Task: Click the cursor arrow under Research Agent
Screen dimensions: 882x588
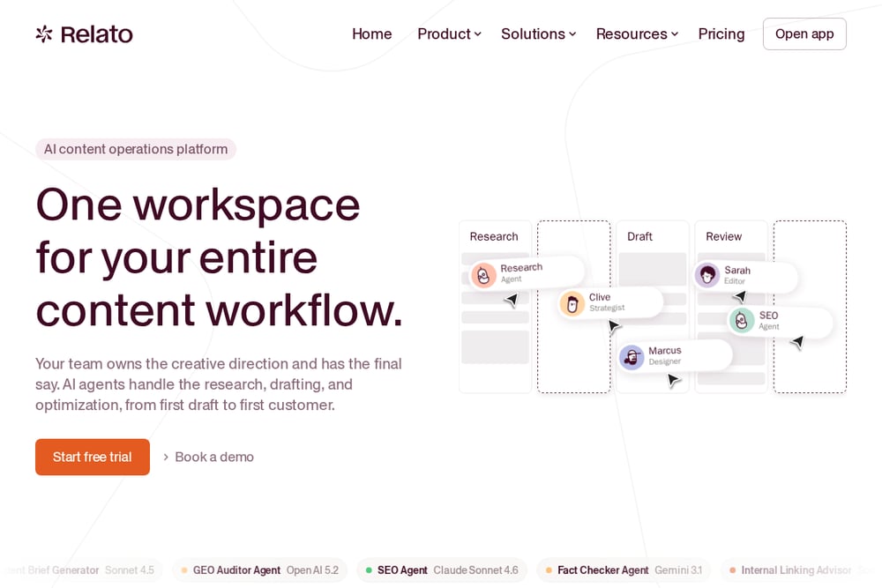Action: pyautogui.click(x=511, y=301)
